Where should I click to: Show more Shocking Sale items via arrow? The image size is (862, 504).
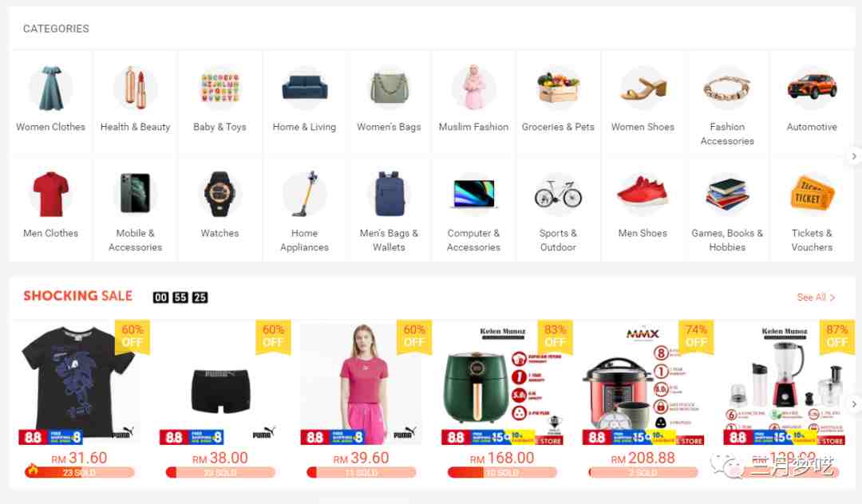point(853,404)
